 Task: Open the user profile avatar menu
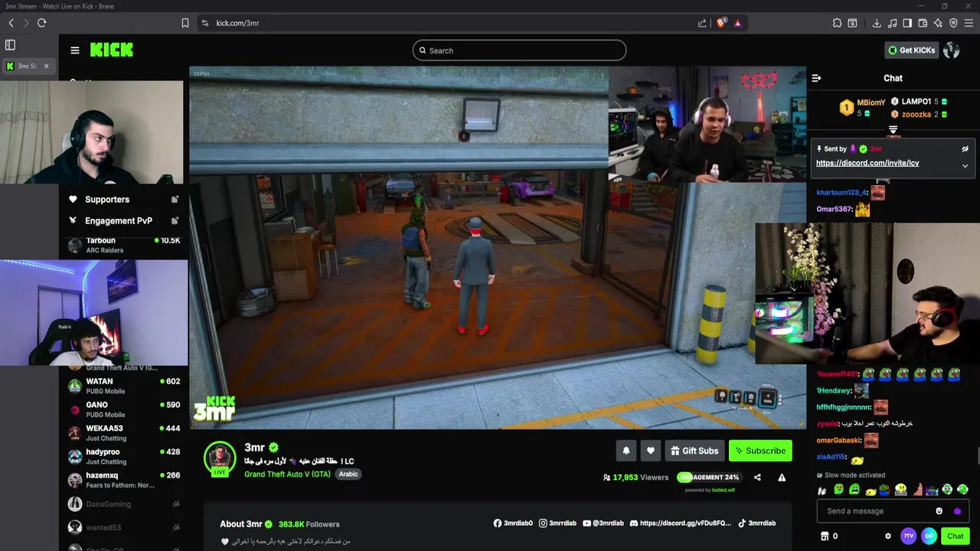click(x=952, y=51)
